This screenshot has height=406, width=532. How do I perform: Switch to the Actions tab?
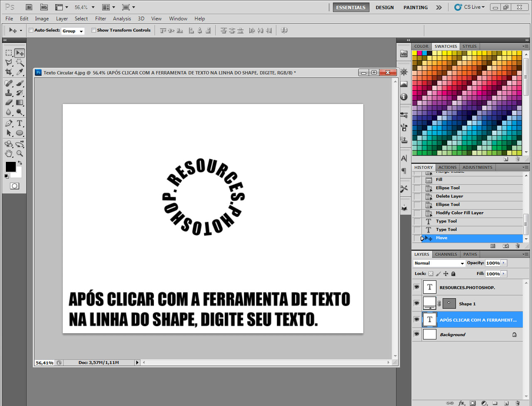click(x=447, y=167)
